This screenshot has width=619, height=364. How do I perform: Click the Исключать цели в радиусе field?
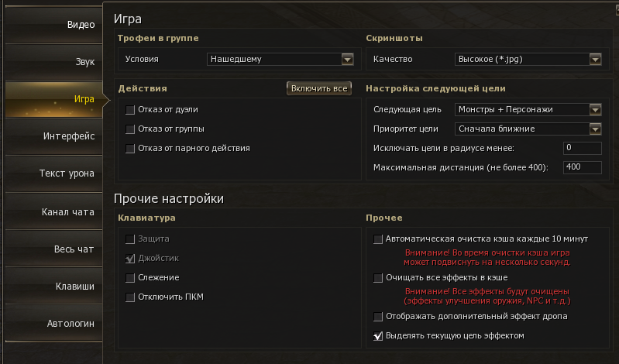(x=583, y=148)
